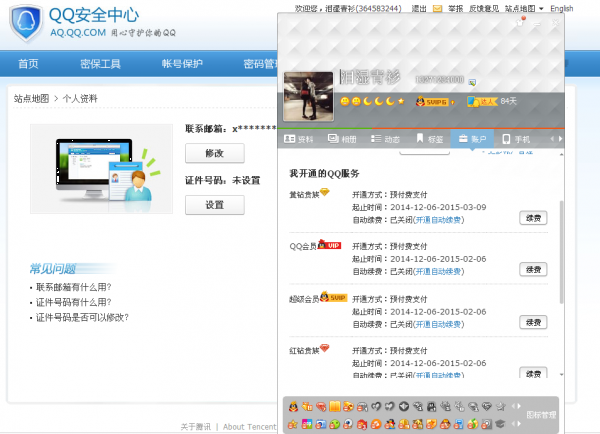
Task: Click the eyeball icon in bottom row
Action: point(348,424)
